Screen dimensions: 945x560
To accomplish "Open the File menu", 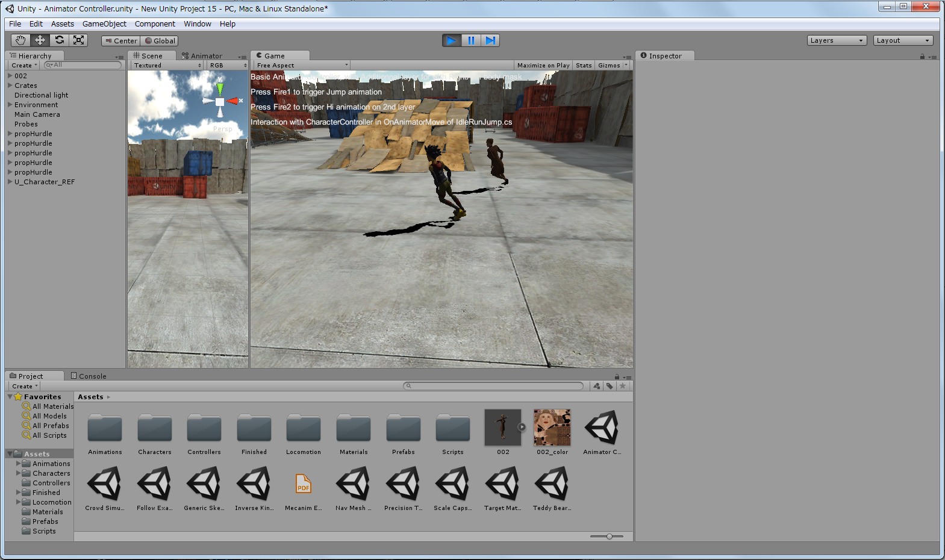I will point(15,24).
